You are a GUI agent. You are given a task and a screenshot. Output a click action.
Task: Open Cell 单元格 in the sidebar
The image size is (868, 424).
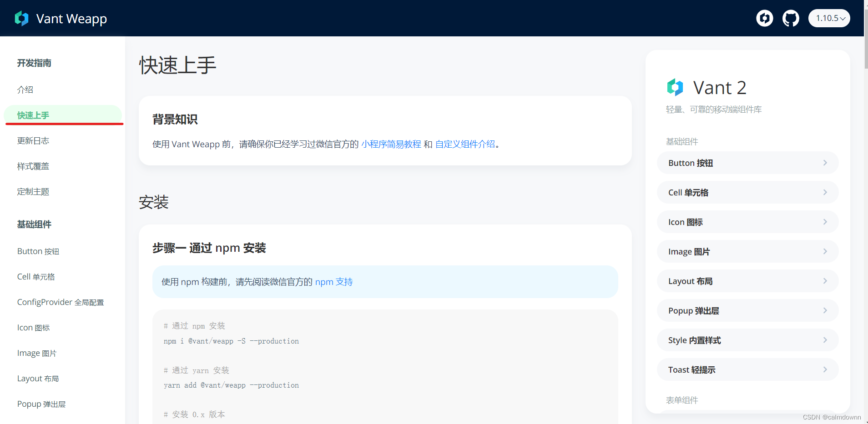[36, 277]
